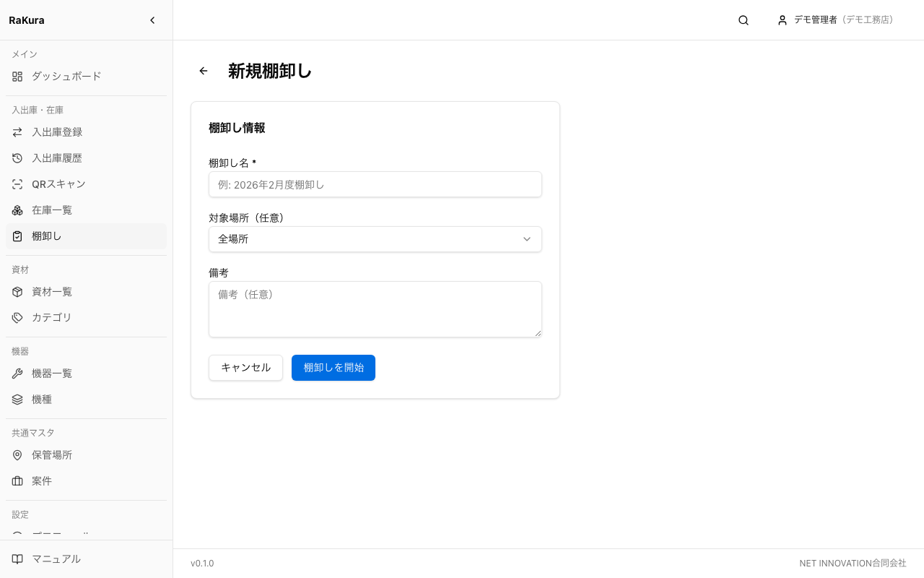The width and height of the screenshot is (924, 578).
Task: Click the user profile icon
Action: 783,20
